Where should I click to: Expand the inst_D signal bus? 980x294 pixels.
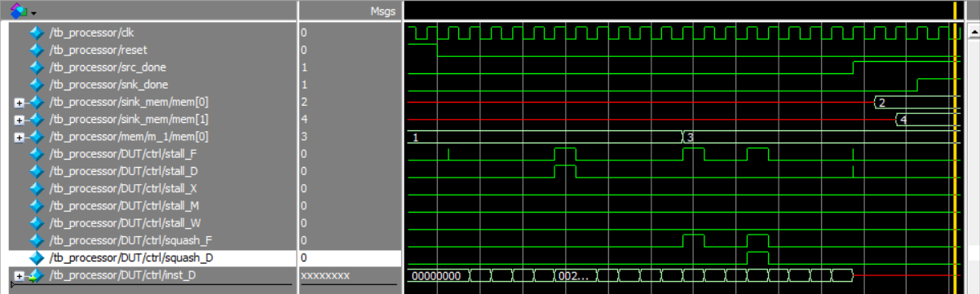19,275
